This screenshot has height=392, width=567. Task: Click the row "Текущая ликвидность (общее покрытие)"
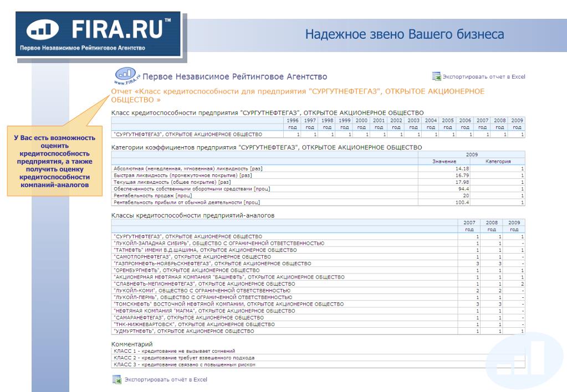pyautogui.click(x=318, y=182)
